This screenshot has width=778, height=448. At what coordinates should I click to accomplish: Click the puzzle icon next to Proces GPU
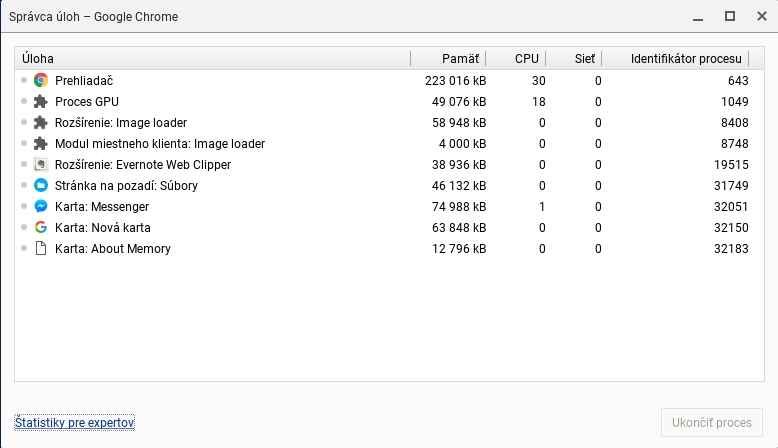tap(41, 102)
